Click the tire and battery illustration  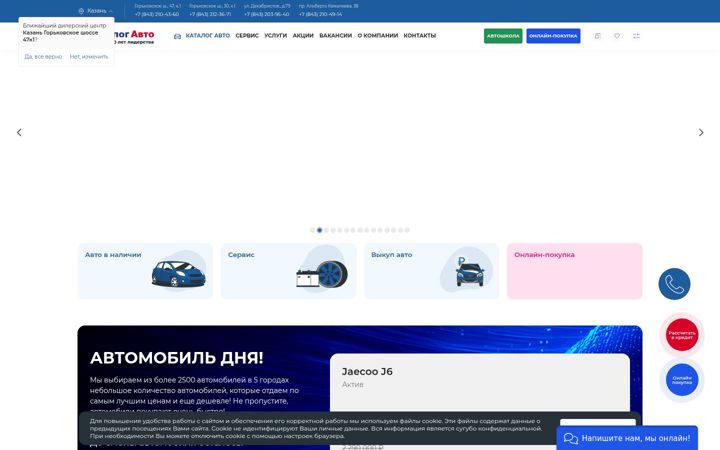(x=322, y=274)
